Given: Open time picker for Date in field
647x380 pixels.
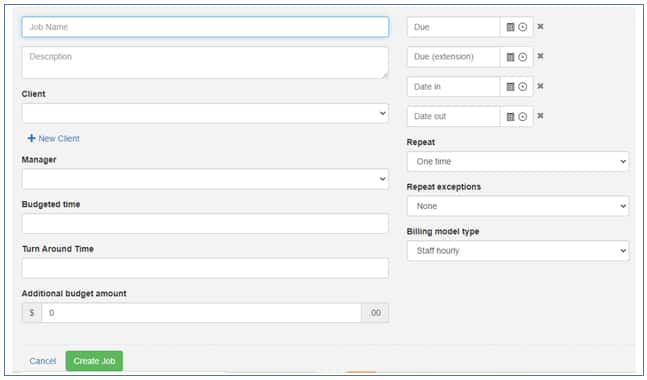Looking at the screenshot, I should tap(522, 87).
